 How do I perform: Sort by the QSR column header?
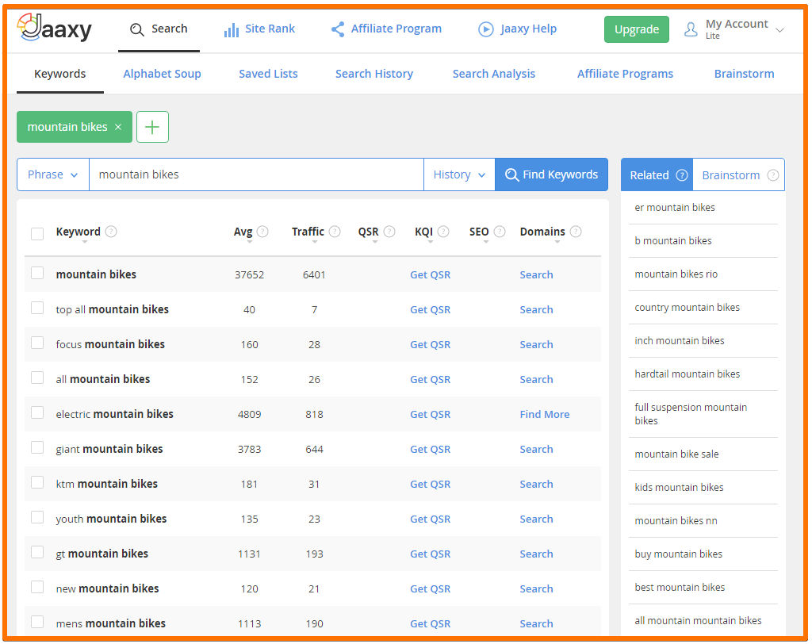pos(368,232)
